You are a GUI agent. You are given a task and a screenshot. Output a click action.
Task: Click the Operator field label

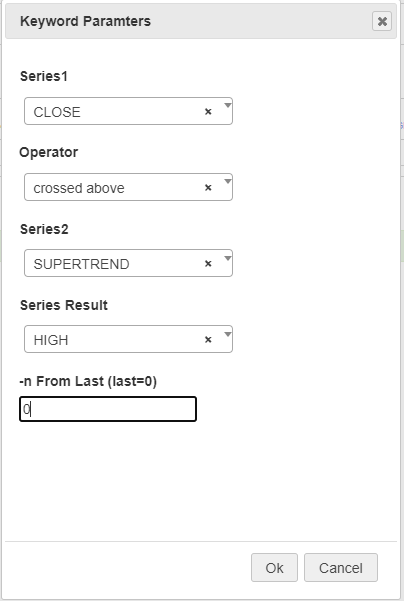(x=49, y=152)
